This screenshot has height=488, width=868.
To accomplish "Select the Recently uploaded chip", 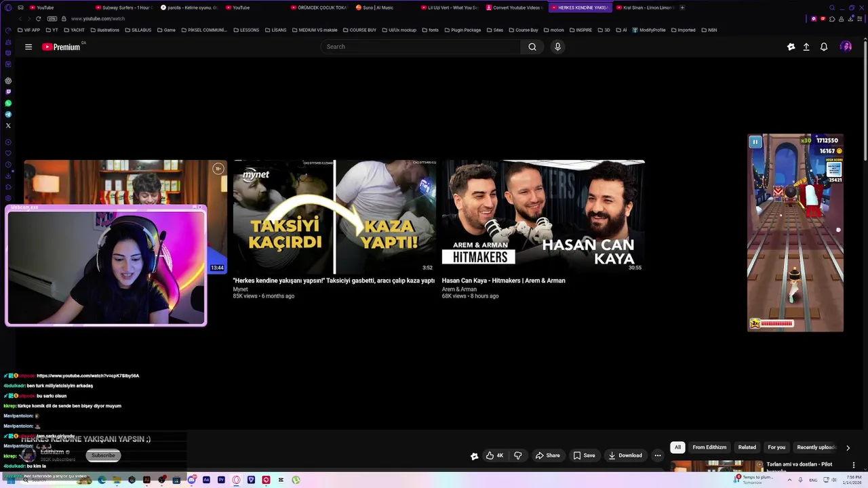I will (816, 447).
